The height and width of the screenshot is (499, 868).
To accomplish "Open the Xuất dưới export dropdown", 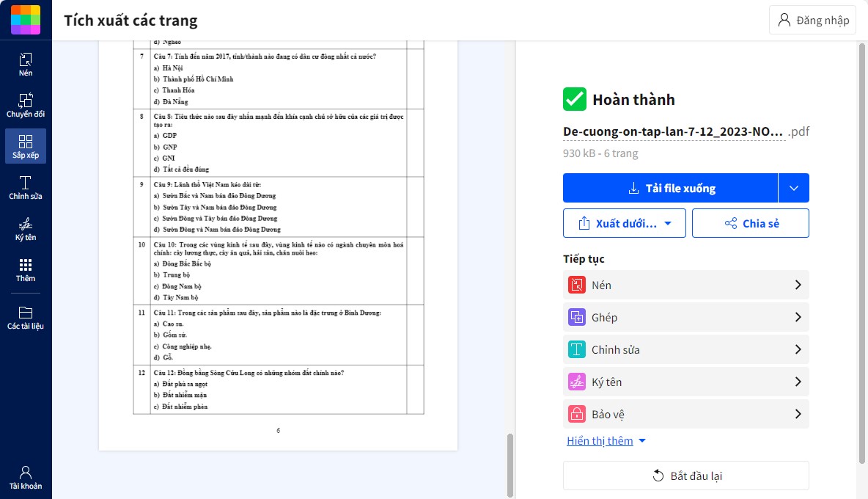I will (625, 223).
